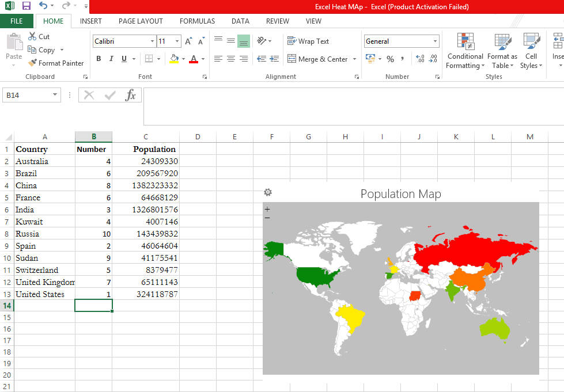The image size is (564, 392).
Task: Open the map settings gear icon
Action: pos(268,192)
